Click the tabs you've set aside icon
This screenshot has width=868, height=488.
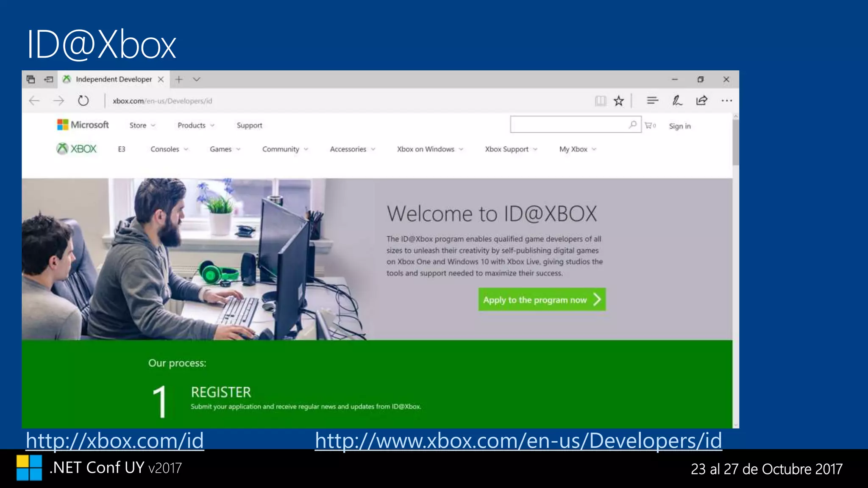point(31,79)
